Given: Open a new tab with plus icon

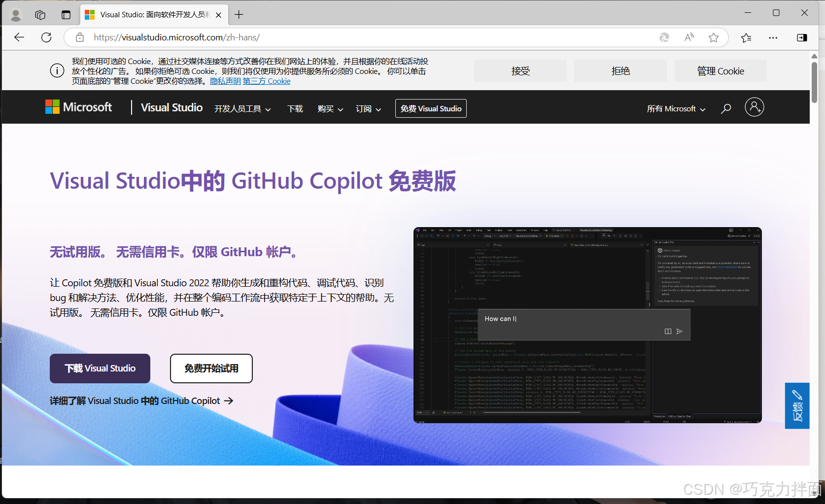Looking at the screenshot, I should [x=239, y=15].
